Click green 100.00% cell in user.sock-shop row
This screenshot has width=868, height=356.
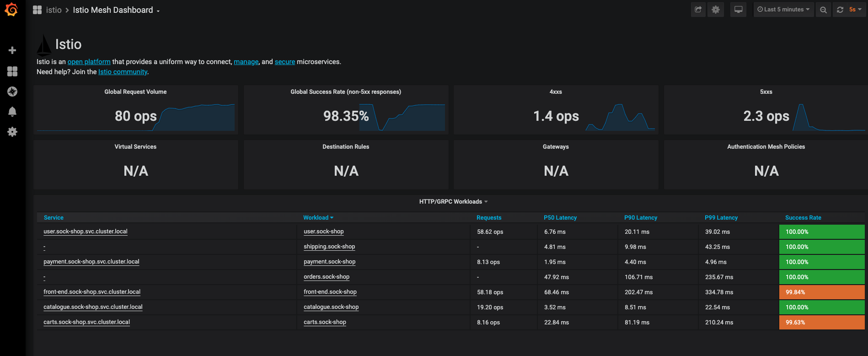[822, 232]
